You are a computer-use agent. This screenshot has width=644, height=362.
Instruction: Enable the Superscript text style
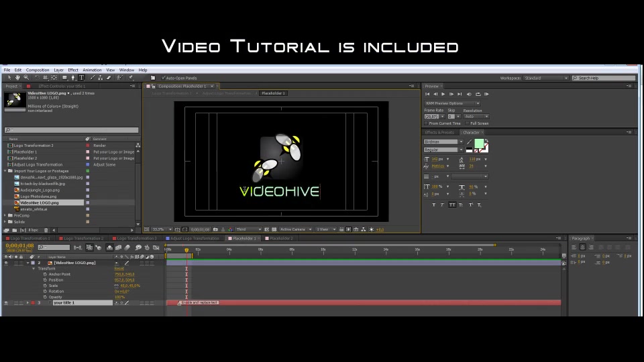coord(471,205)
